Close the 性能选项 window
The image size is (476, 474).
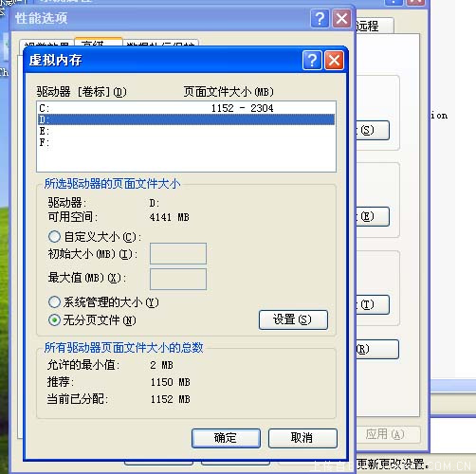point(341,19)
